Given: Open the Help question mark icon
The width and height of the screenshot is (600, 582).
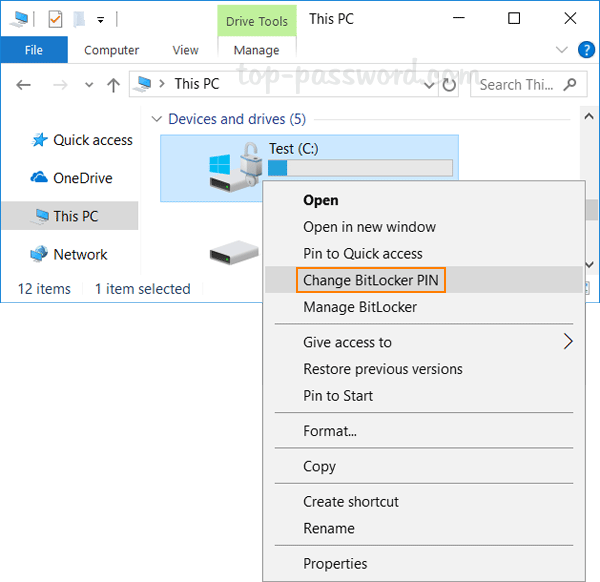Looking at the screenshot, I should click(x=581, y=50).
